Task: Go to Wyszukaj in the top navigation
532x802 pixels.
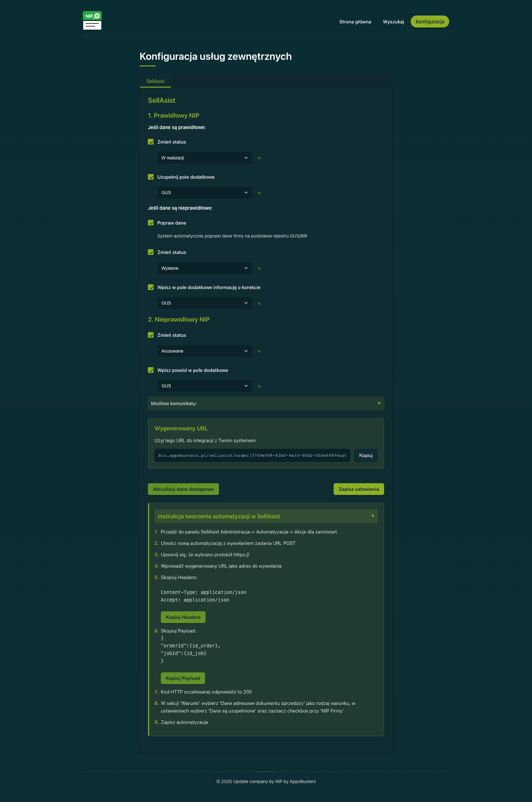Action: (393, 22)
